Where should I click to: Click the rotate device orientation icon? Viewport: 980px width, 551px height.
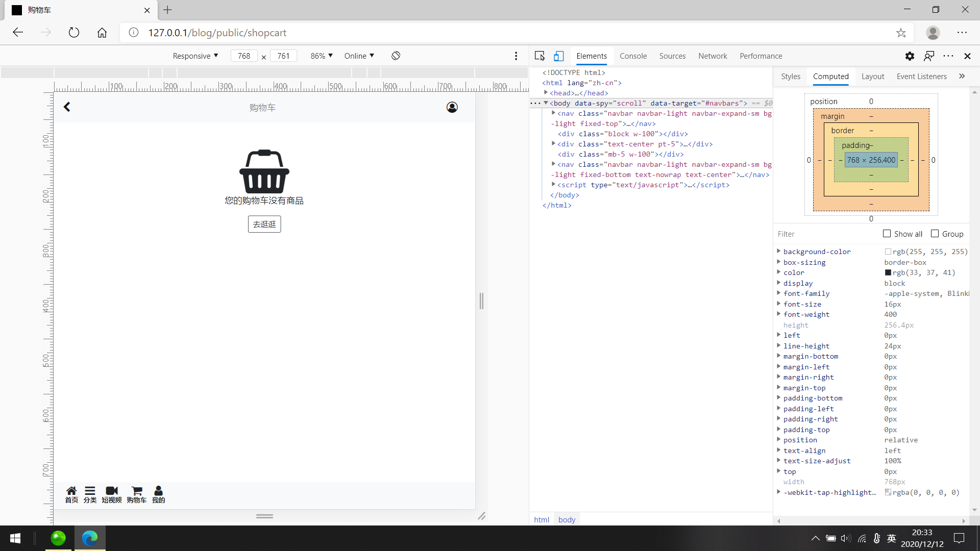click(x=396, y=56)
